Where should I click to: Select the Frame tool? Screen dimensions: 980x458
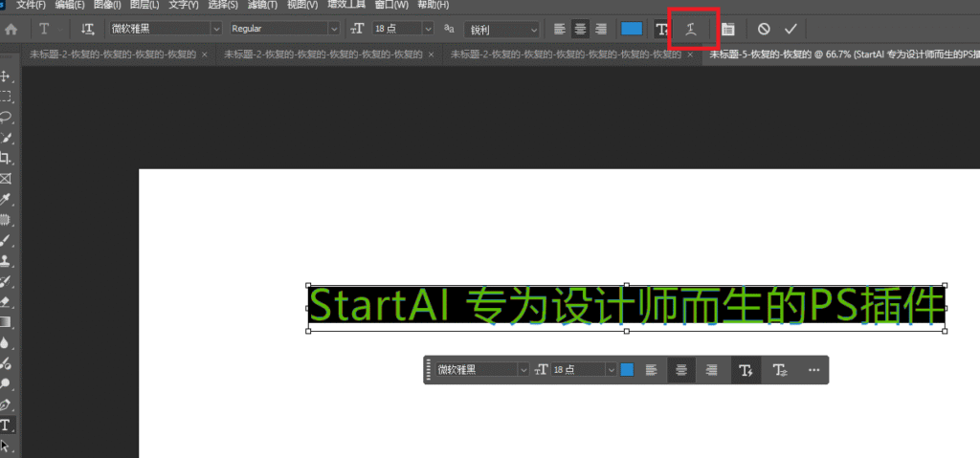click(x=7, y=179)
